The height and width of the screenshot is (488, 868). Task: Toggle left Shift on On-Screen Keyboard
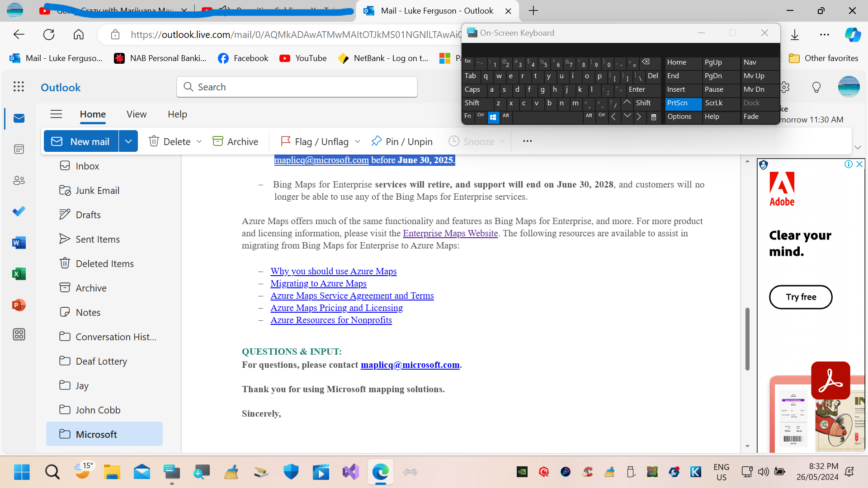pos(477,103)
